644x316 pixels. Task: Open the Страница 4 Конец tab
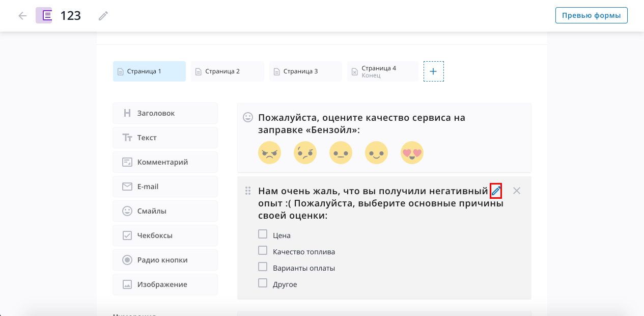[x=383, y=71]
